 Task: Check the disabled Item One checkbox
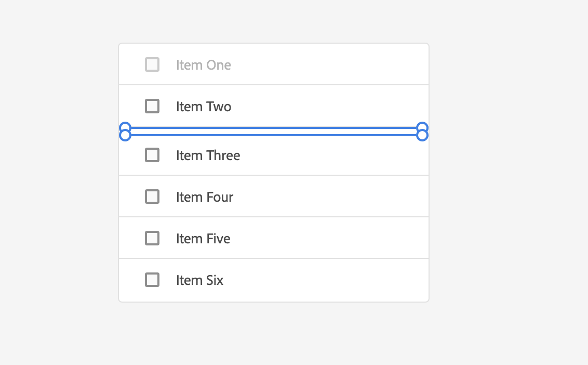(152, 64)
